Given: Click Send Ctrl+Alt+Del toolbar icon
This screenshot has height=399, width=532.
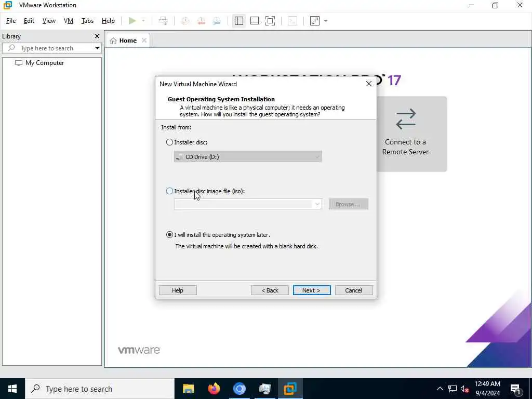Looking at the screenshot, I should [163, 21].
